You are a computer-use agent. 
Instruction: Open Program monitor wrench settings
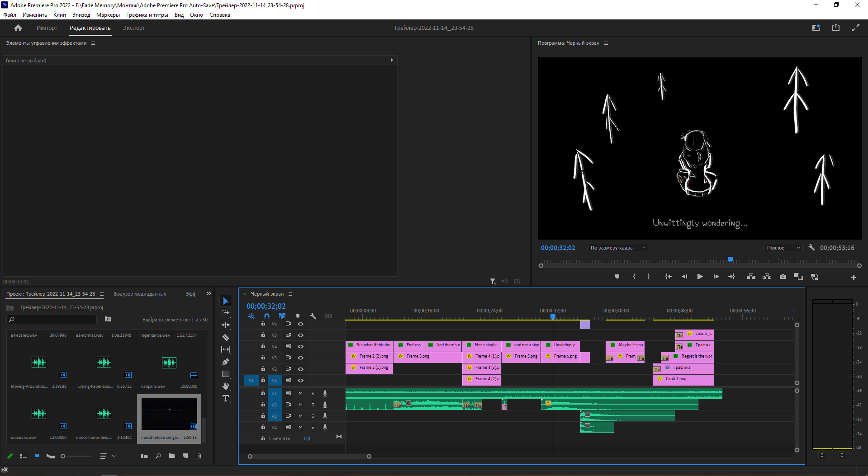pyautogui.click(x=811, y=248)
